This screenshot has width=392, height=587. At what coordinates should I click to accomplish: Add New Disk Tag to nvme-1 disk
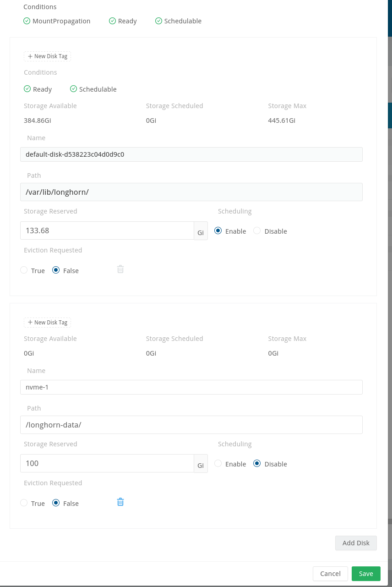click(x=48, y=323)
